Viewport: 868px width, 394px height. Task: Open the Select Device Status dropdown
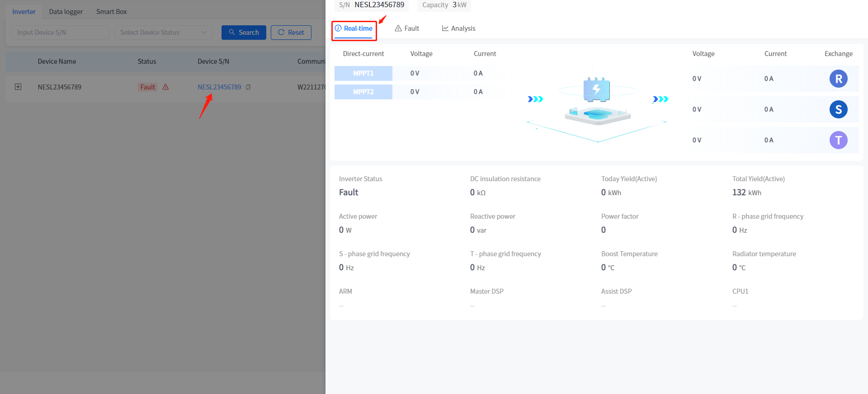[163, 33]
